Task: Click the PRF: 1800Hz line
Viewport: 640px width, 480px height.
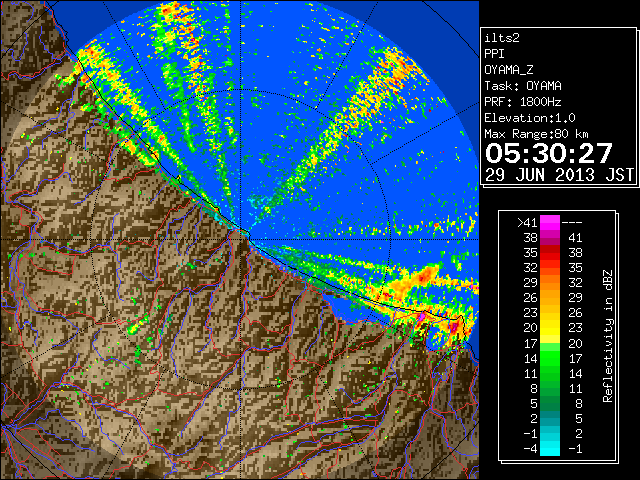Action: tap(523, 102)
